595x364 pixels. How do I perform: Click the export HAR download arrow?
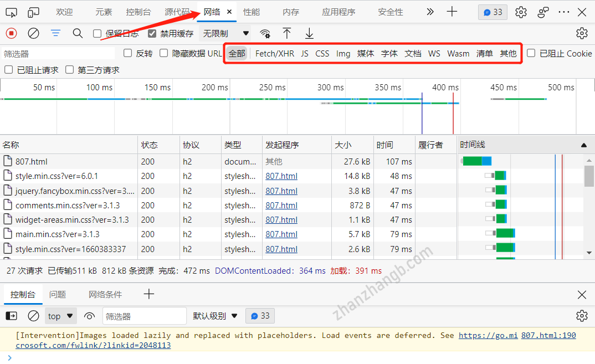pyautogui.click(x=309, y=33)
